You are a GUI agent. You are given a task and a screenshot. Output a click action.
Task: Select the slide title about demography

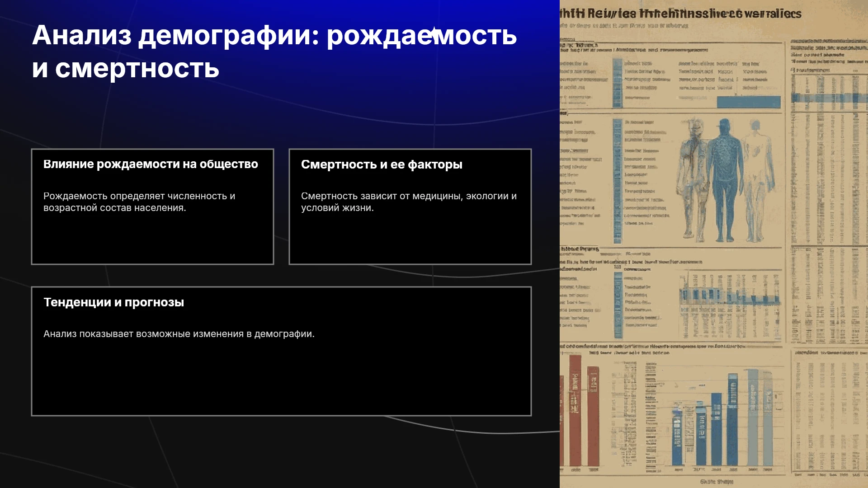click(x=274, y=52)
